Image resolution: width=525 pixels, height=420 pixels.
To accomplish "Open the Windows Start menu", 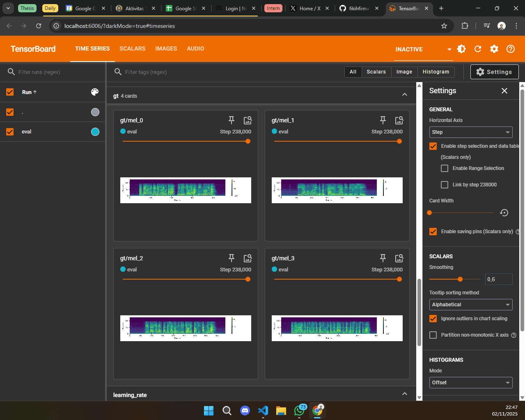I will click(x=209, y=411).
